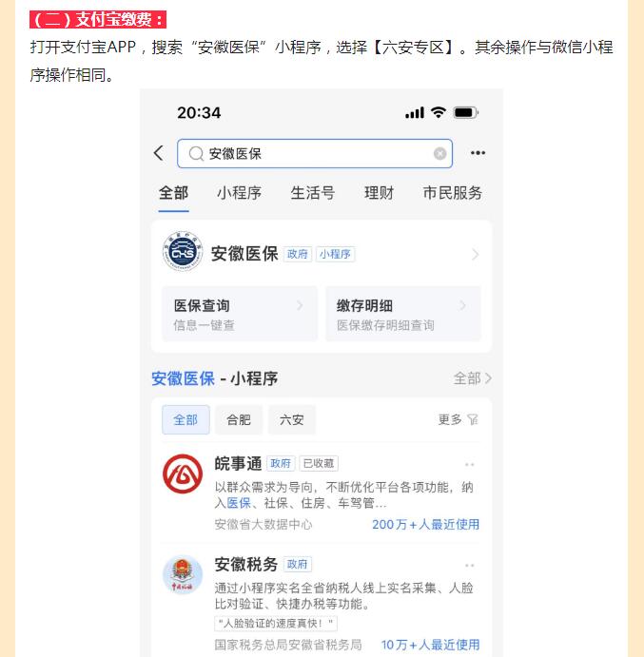The width and height of the screenshot is (644, 657).
Task: Open 皖事通 item's two-dot options menu
Action: point(470,464)
